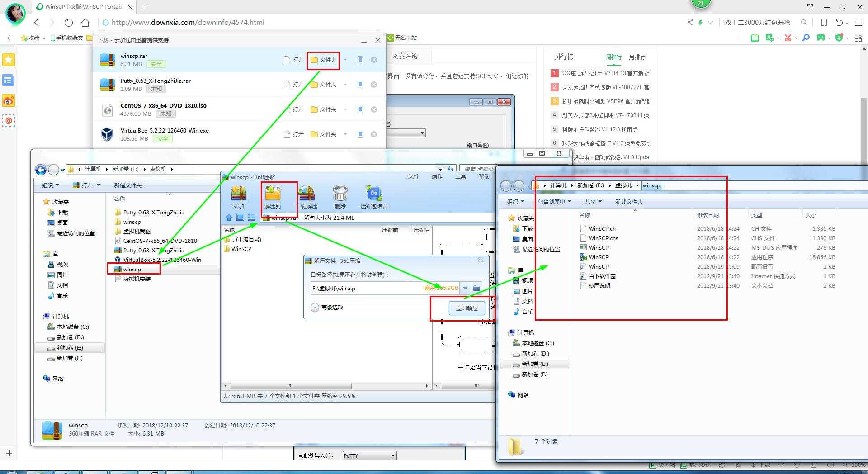Click the browser address bar URL
This screenshot has width=868, height=474.
(x=188, y=22)
